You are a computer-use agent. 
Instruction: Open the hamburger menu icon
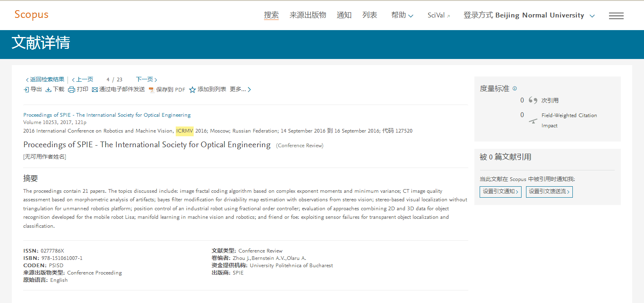click(616, 16)
